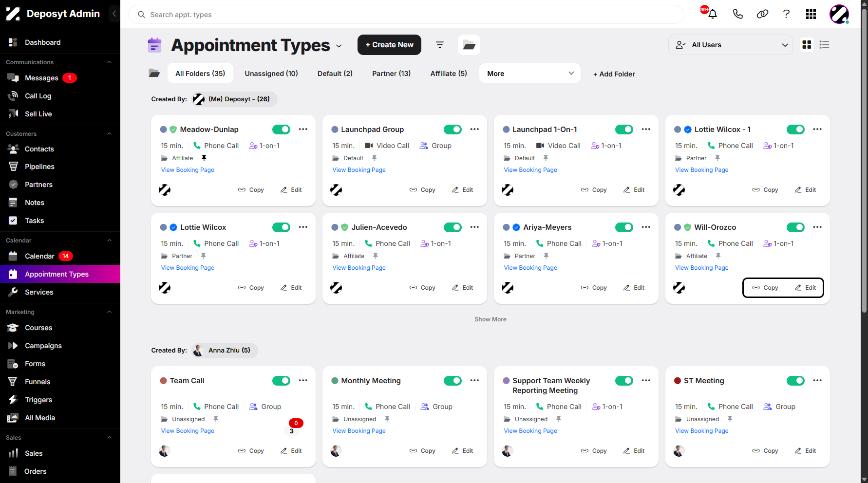Viewport: 868px width, 483px height.
Task: Open View Booking Page for Ariya-Meyers
Action: [530, 268]
